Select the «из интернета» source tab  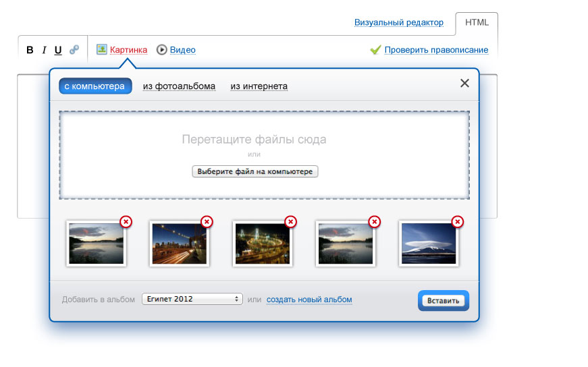coord(259,86)
